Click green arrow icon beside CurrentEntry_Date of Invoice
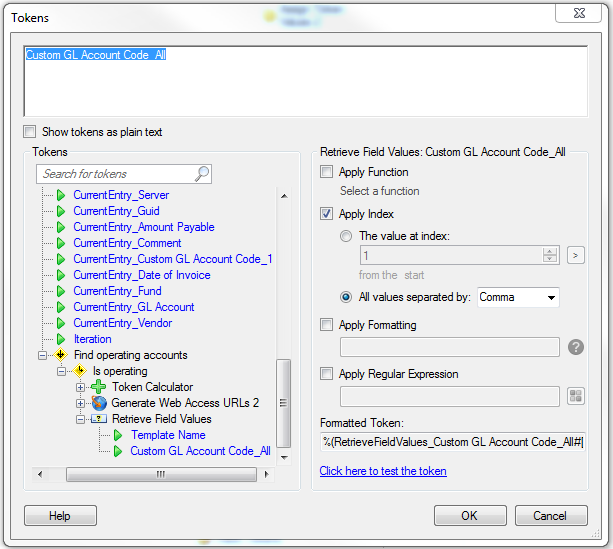This screenshot has height=549, width=613. pyautogui.click(x=61, y=275)
